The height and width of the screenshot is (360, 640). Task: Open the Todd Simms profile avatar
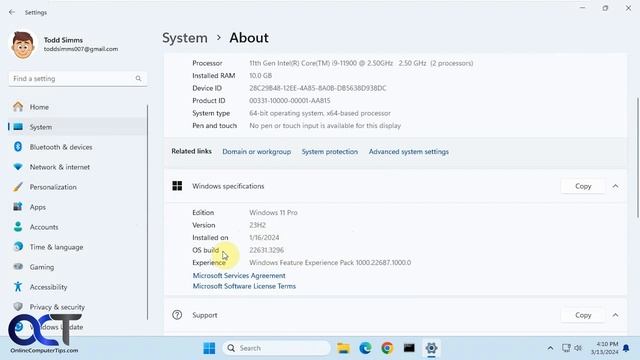[22, 44]
